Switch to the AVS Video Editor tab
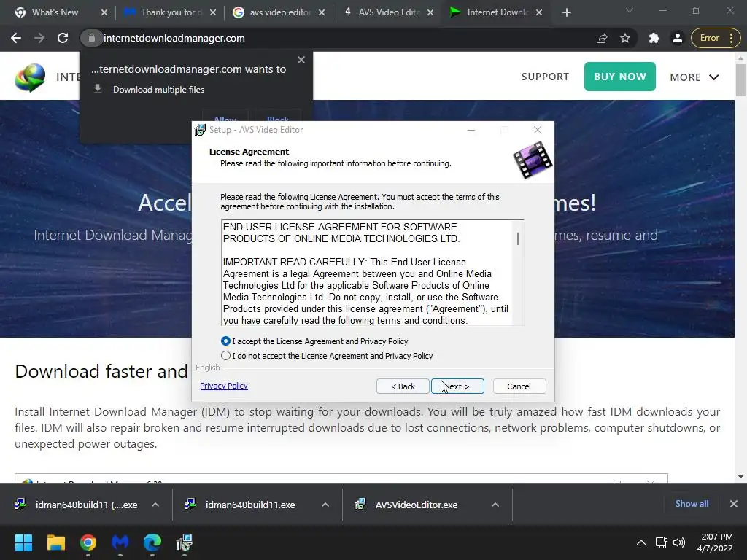 pos(388,12)
